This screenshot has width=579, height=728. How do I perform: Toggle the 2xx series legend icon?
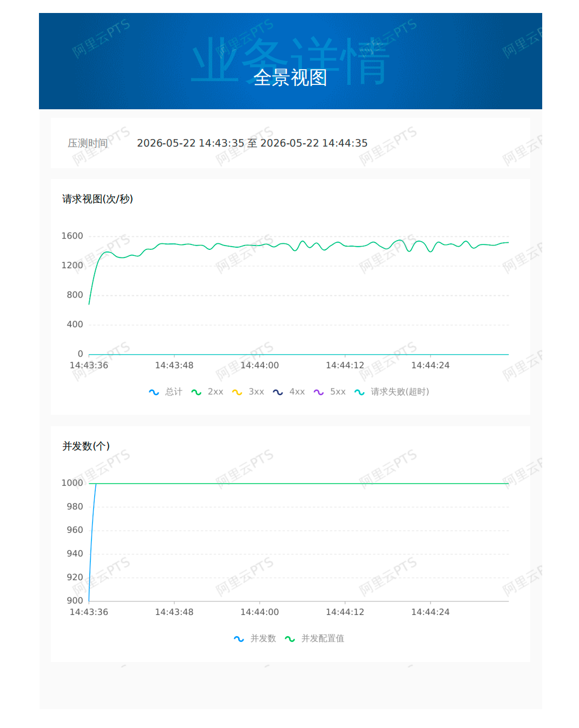196,392
